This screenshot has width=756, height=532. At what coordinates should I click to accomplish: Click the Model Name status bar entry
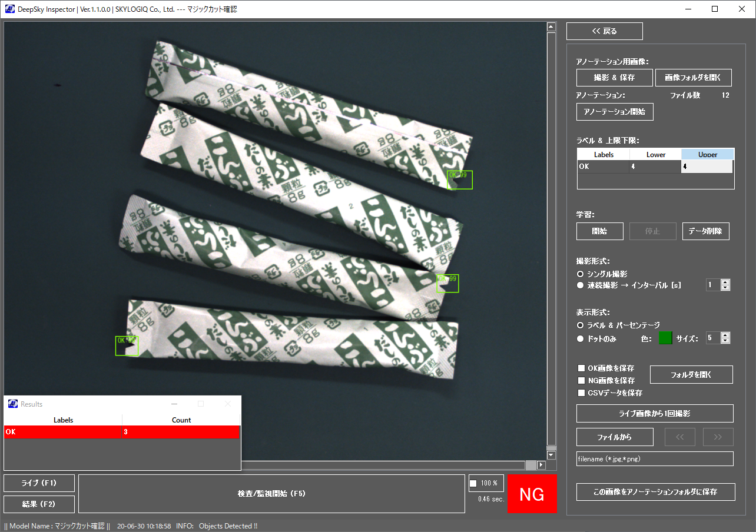tap(57, 526)
